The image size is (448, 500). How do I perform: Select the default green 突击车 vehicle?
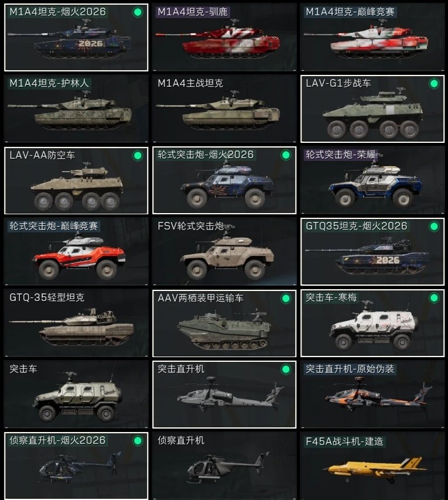click(76, 395)
